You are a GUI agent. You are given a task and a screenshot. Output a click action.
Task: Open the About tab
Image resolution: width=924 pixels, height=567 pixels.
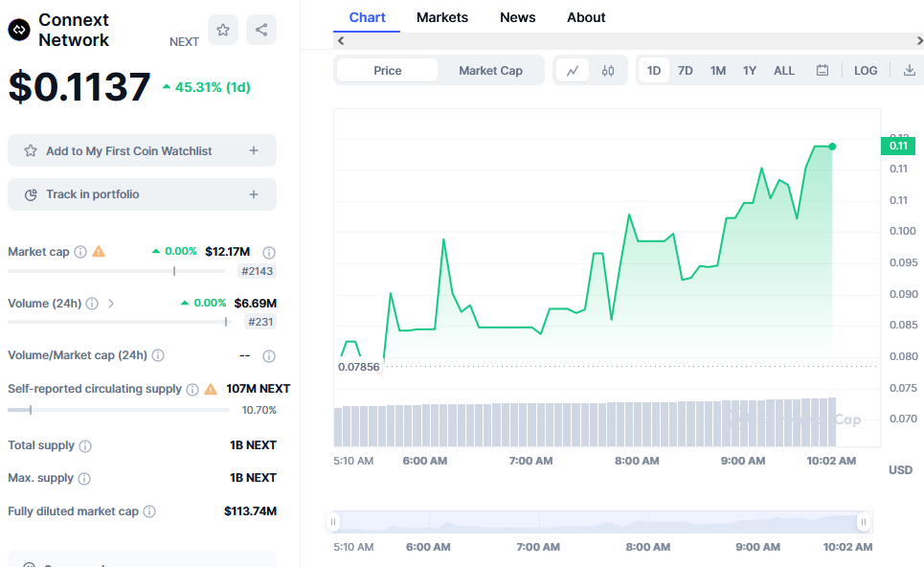pyautogui.click(x=586, y=17)
